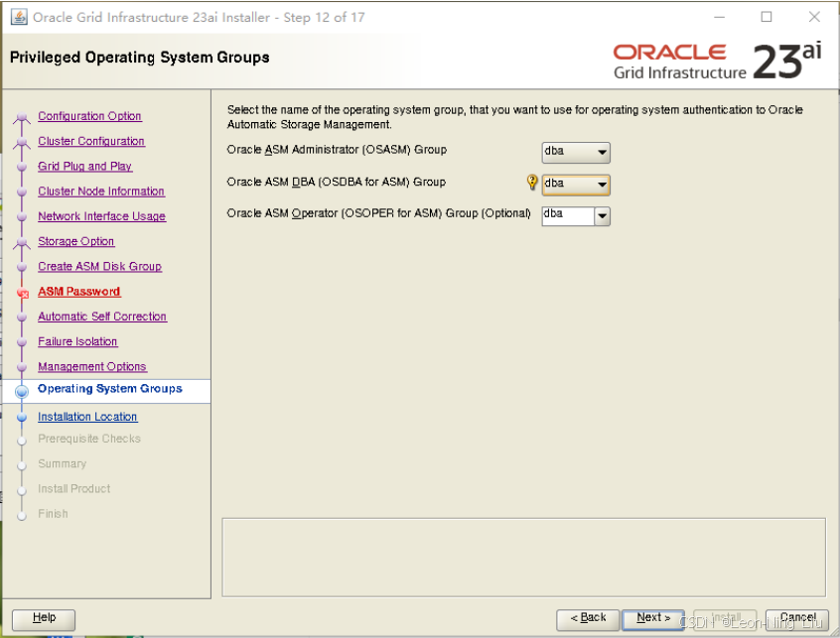Image resolution: width=840 pixels, height=638 pixels.
Task: Minimize the installer window
Action: (x=720, y=17)
